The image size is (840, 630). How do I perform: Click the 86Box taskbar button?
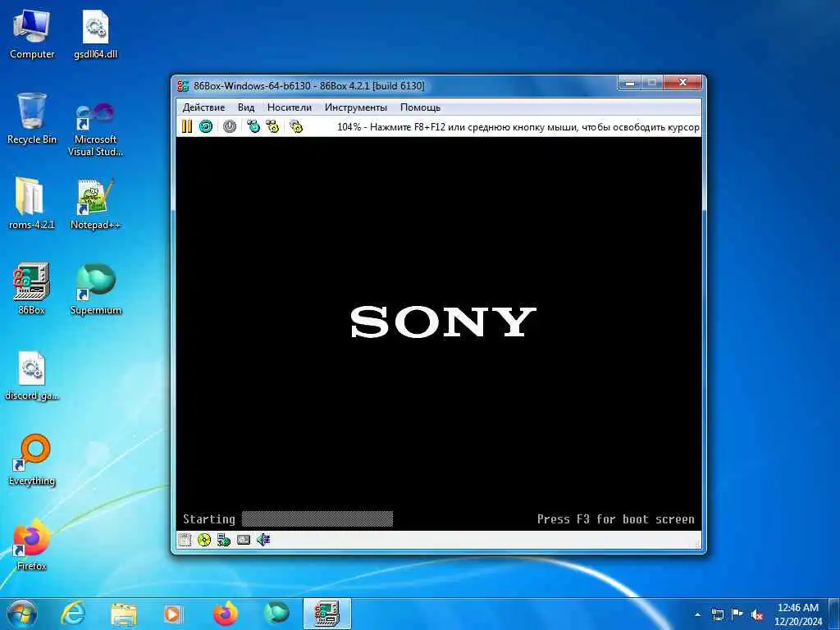pyautogui.click(x=327, y=614)
